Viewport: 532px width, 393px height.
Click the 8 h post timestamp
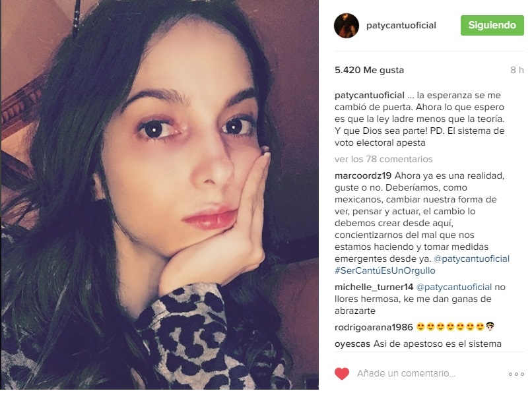point(517,70)
